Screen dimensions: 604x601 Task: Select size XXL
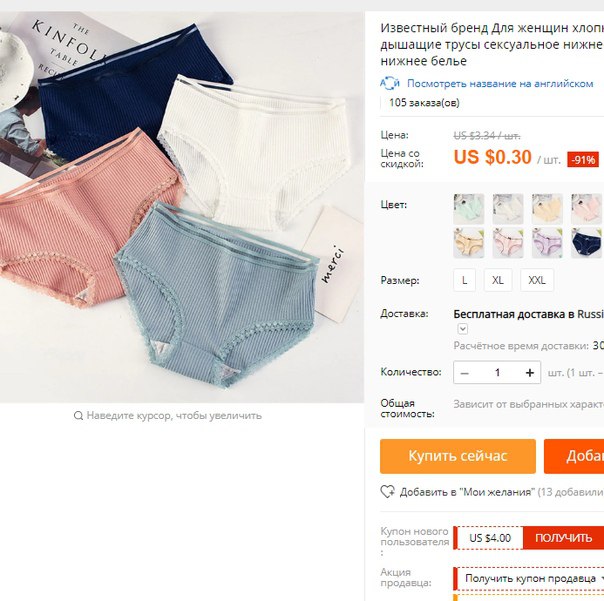(x=537, y=280)
